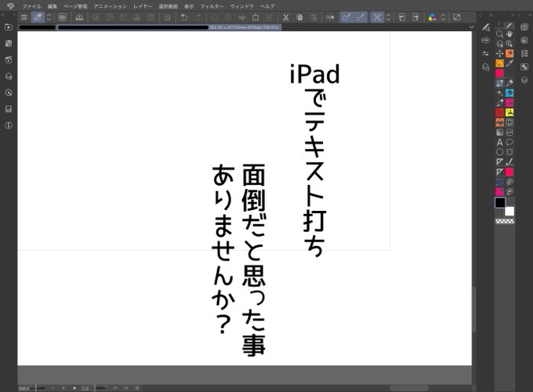
Task: Select the Figure circle tool
Action: pos(499,152)
